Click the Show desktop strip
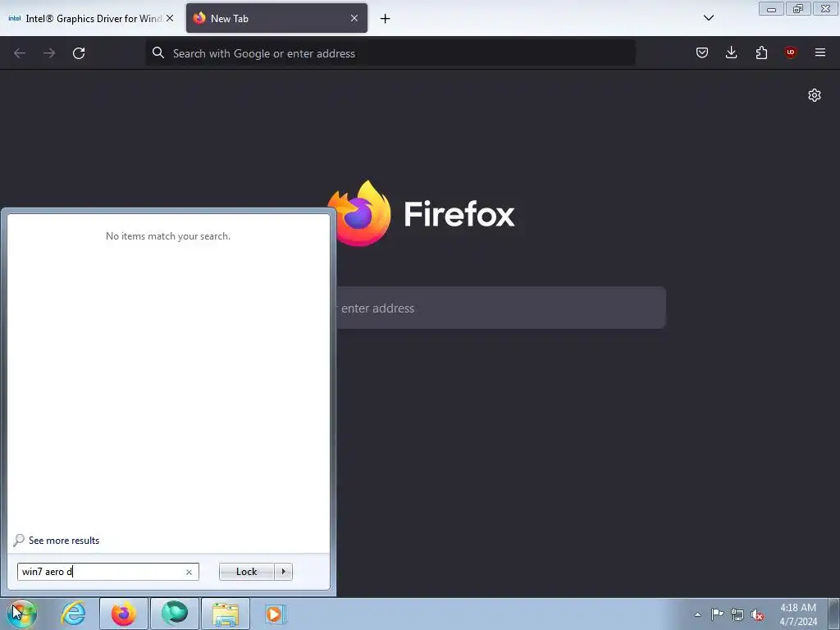Screen dimensions: 840x630 (x=833, y=614)
